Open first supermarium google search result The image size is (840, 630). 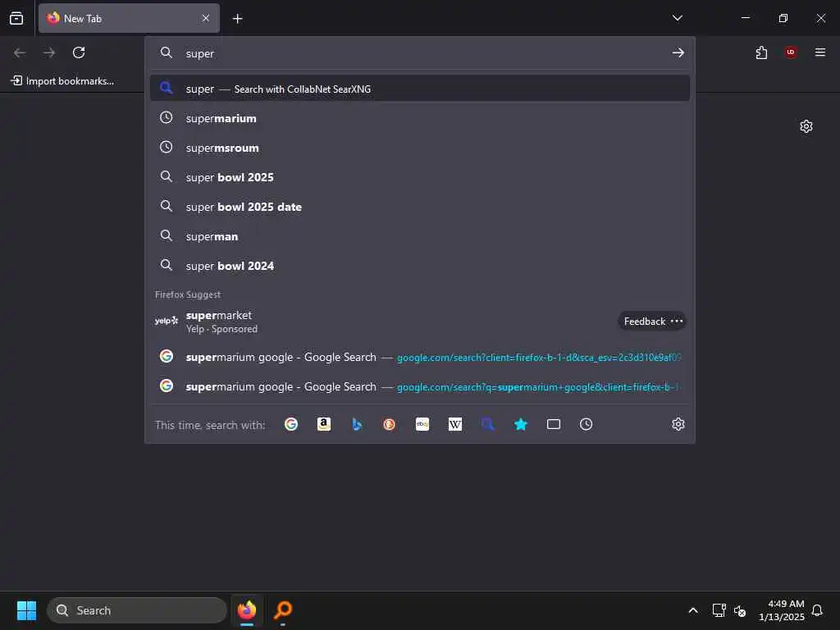point(420,357)
